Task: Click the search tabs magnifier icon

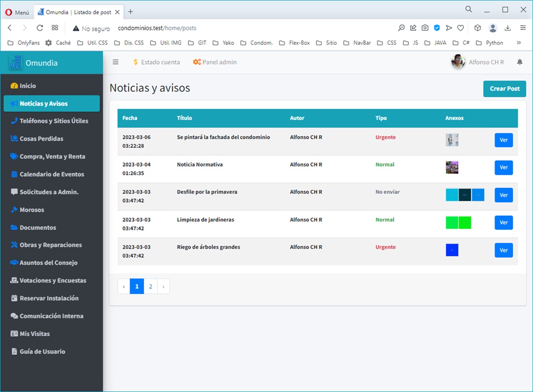Action: [468, 9]
